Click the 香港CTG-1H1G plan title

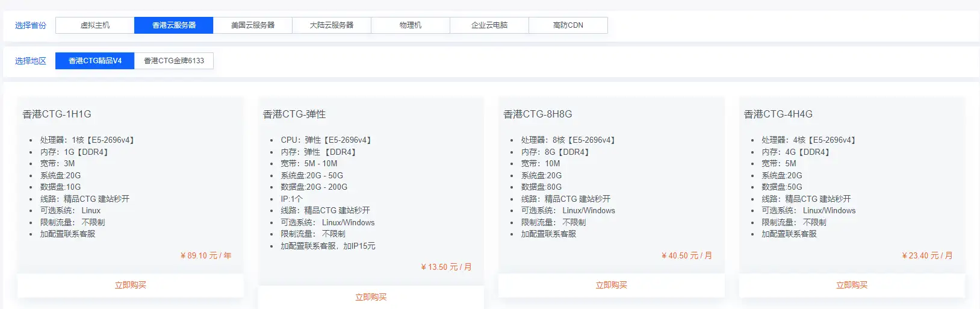point(57,114)
